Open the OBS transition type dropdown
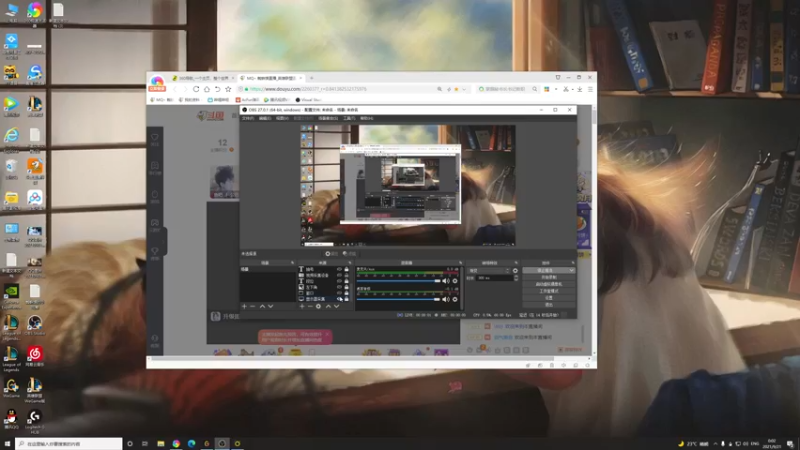This screenshot has width=800, height=450. click(x=489, y=270)
